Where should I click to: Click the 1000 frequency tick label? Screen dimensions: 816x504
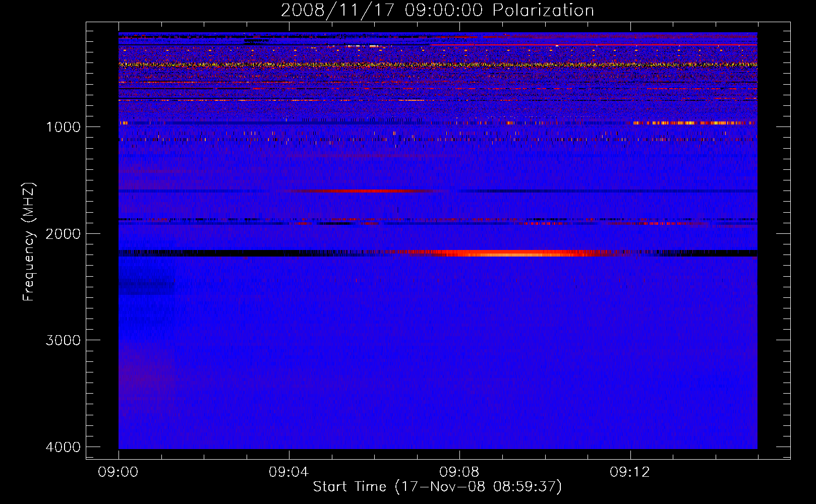click(63, 127)
